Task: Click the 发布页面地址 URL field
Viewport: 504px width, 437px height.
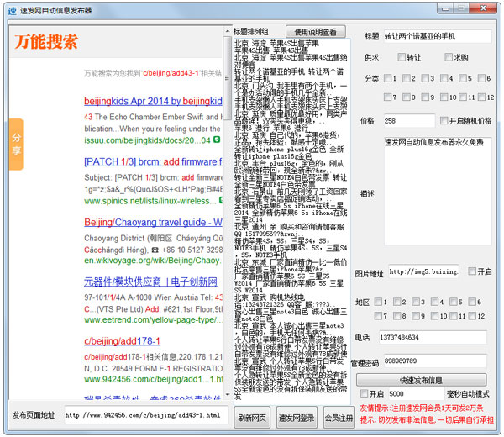Action: (x=146, y=415)
